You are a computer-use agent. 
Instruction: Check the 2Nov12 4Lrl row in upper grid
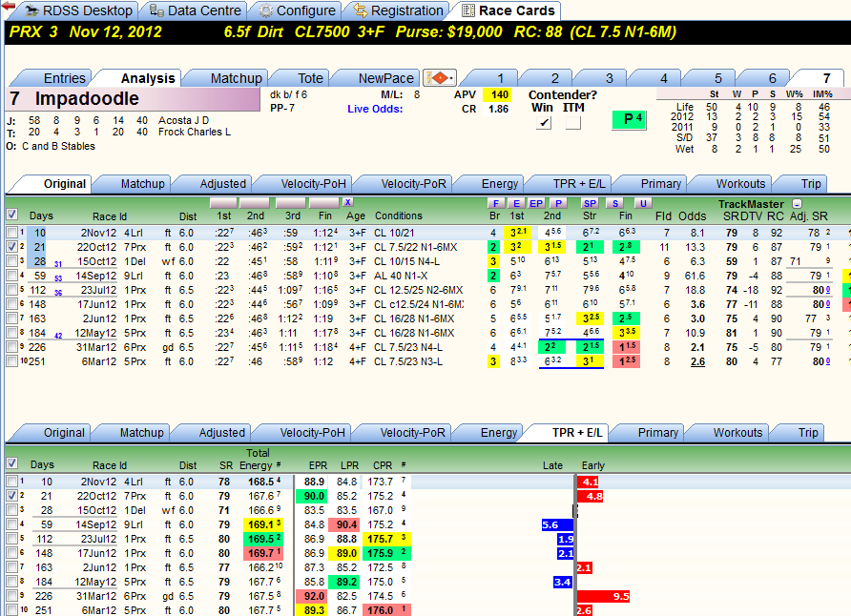[x=12, y=233]
